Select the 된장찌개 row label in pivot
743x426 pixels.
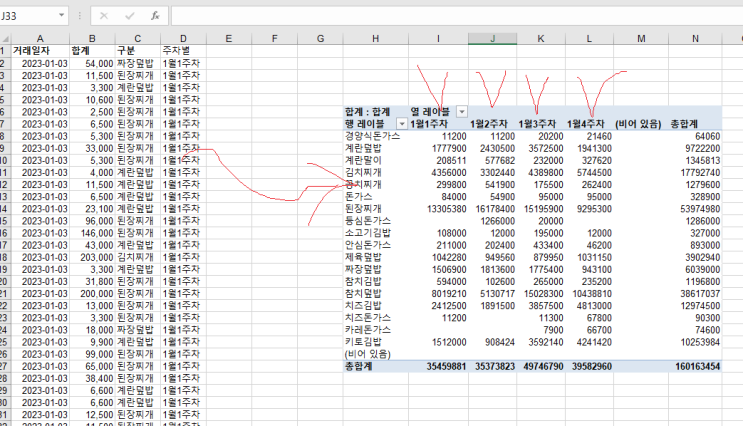point(363,209)
